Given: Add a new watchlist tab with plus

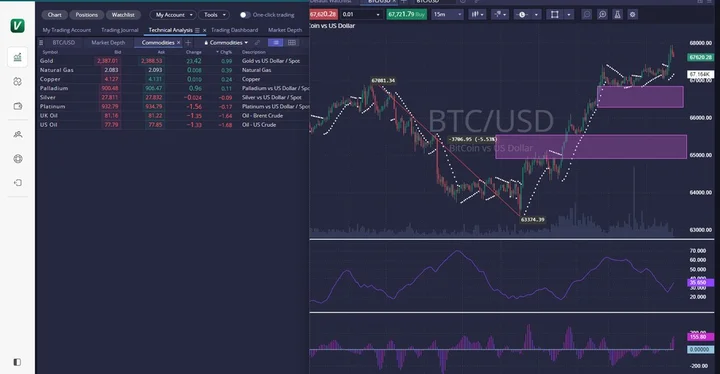Looking at the screenshot, I should (188, 42).
